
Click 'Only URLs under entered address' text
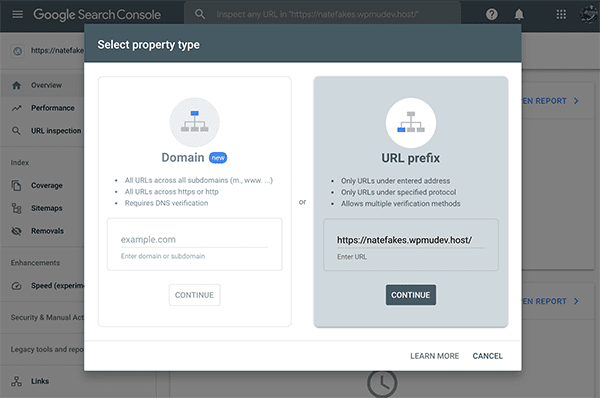tap(396, 181)
